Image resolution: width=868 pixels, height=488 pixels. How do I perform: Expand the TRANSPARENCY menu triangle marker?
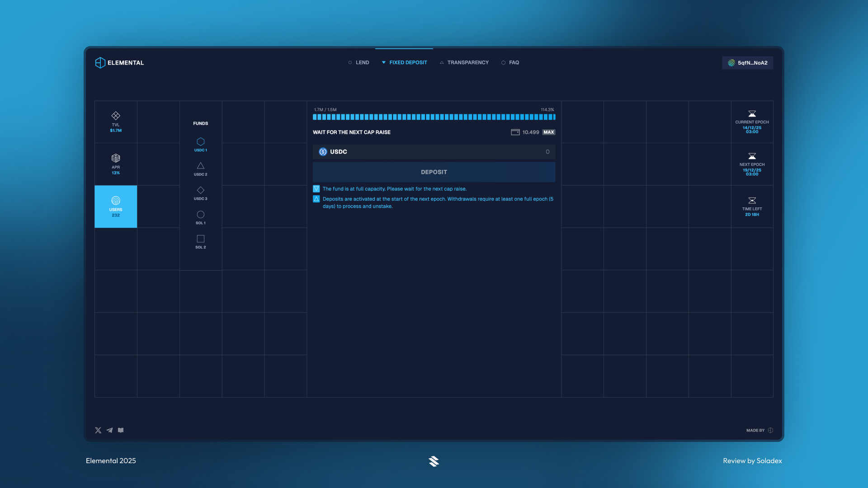pyautogui.click(x=442, y=62)
